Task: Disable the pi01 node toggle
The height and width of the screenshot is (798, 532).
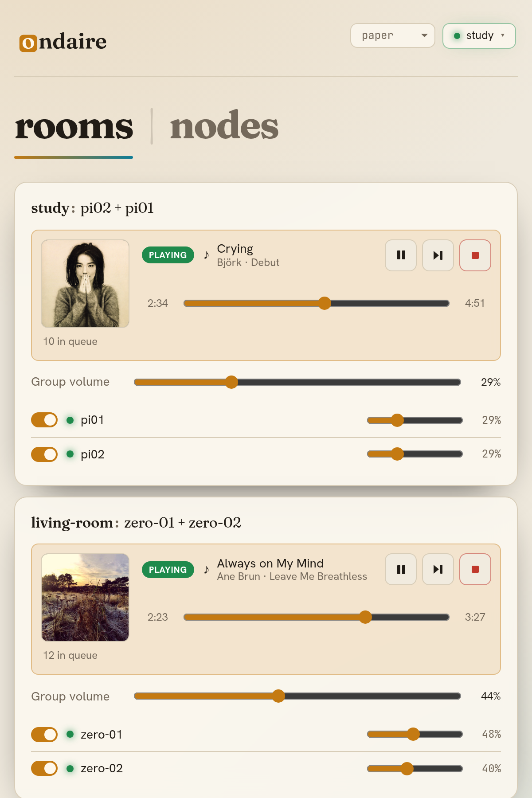Action: 44,420
